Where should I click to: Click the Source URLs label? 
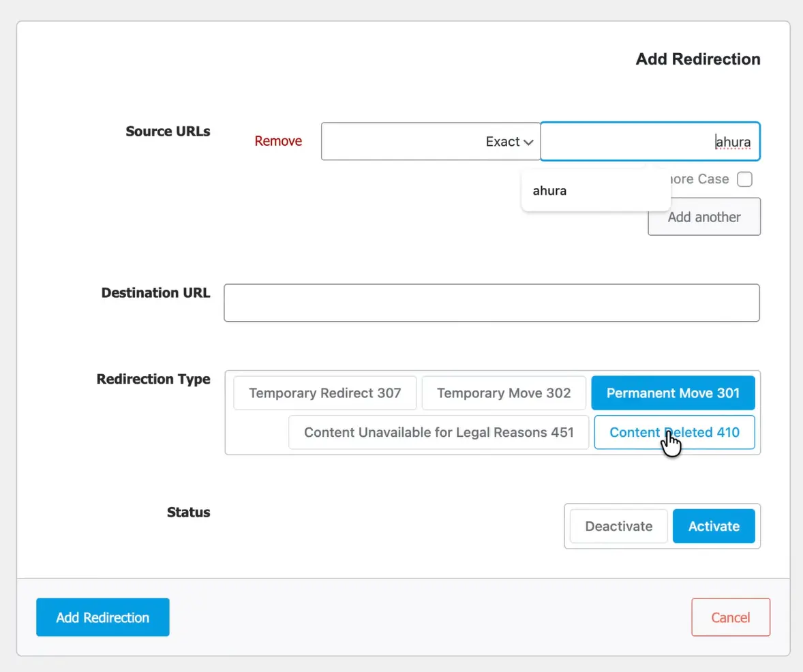coord(168,132)
